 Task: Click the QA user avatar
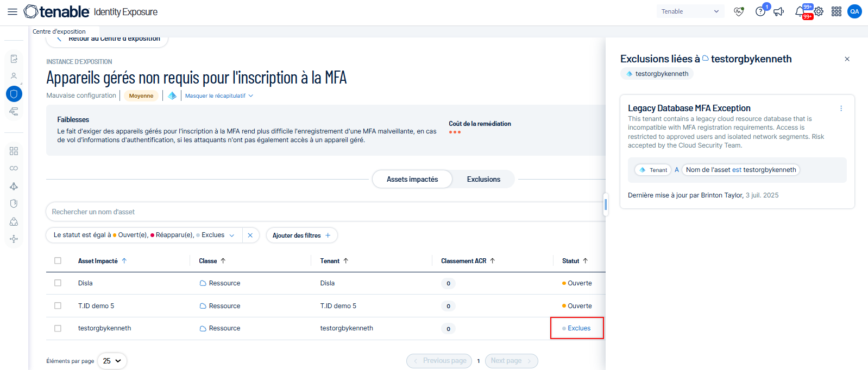854,11
